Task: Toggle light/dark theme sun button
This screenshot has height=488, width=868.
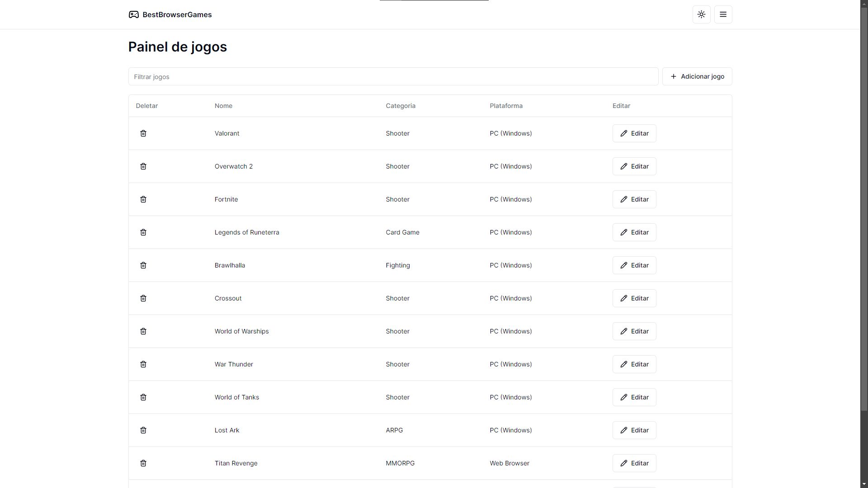Action: (x=701, y=14)
